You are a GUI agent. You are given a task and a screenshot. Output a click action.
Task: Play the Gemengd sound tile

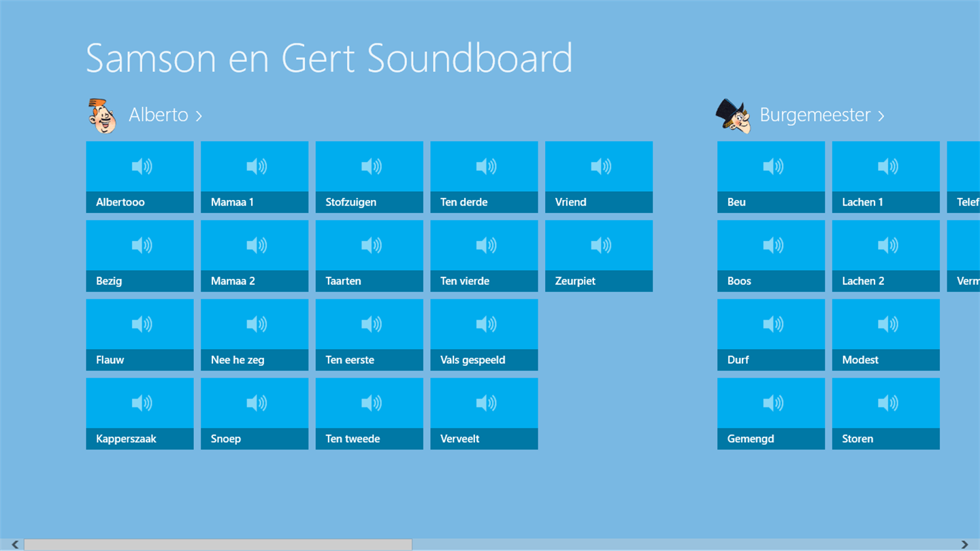coord(771,414)
